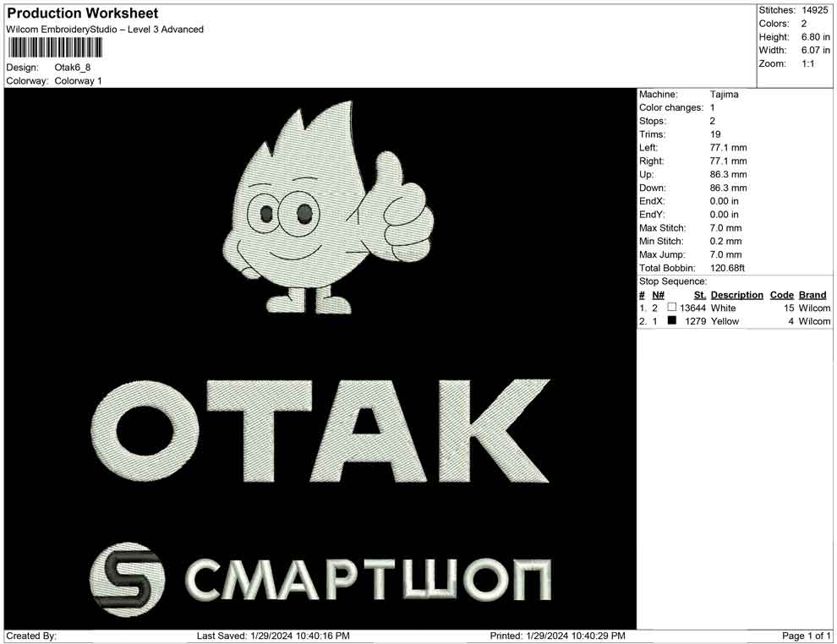This screenshot has width=837, height=644.
Task: Click the 'N#' column header
Action: click(x=658, y=294)
